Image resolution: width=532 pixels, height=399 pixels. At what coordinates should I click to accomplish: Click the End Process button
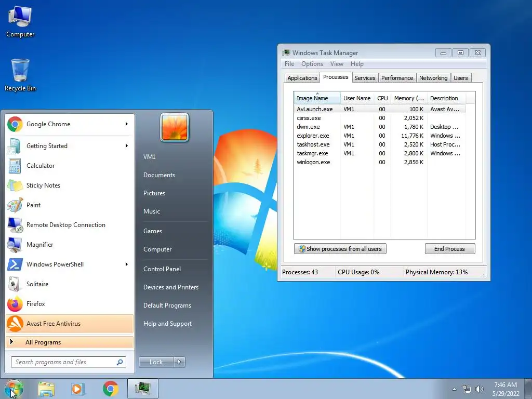point(450,249)
